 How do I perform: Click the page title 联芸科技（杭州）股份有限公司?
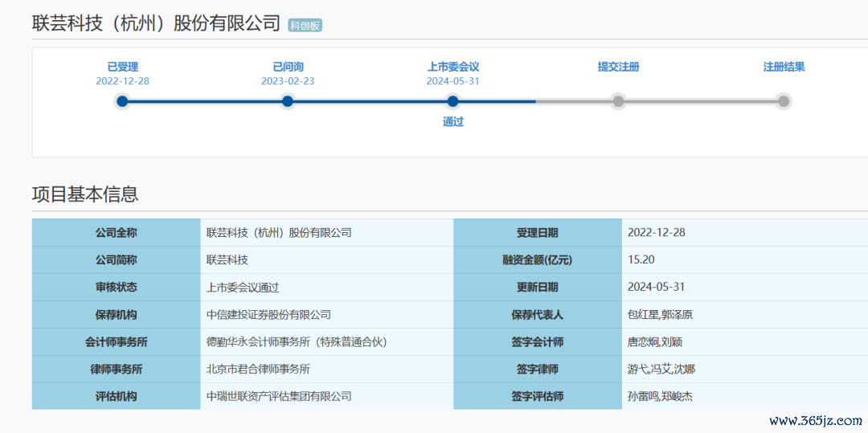156,23
